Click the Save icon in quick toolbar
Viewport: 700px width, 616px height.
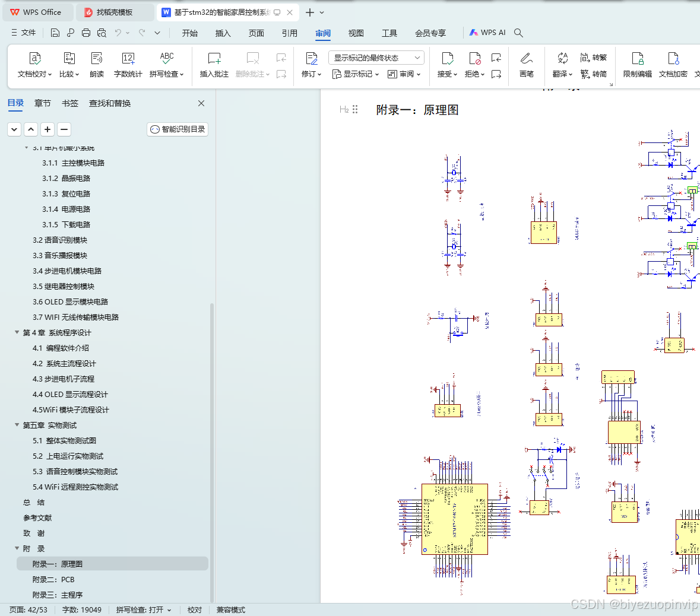(55, 33)
